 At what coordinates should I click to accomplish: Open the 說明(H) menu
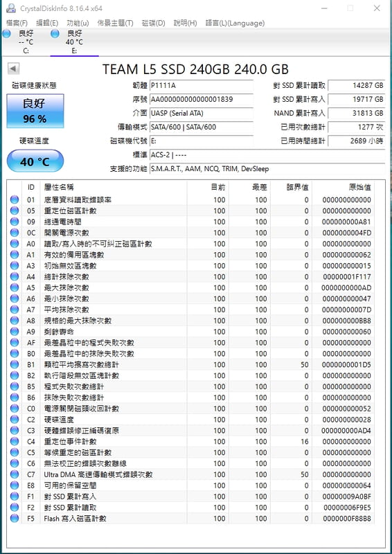[185, 24]
